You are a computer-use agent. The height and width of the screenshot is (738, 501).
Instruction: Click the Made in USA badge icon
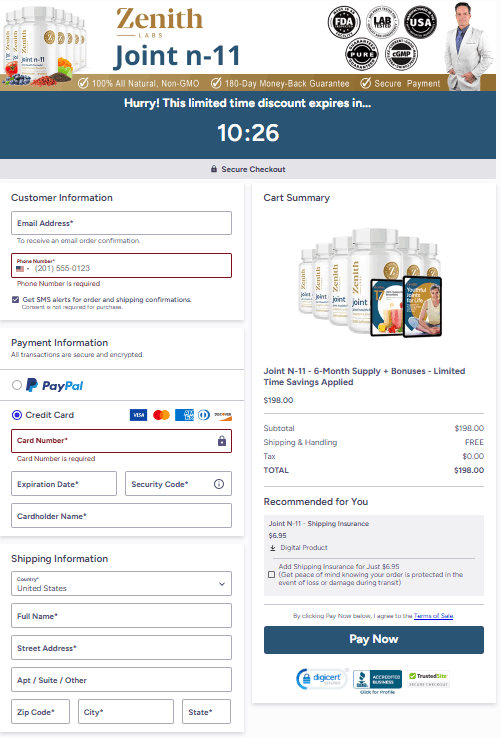tap(420, 22)
